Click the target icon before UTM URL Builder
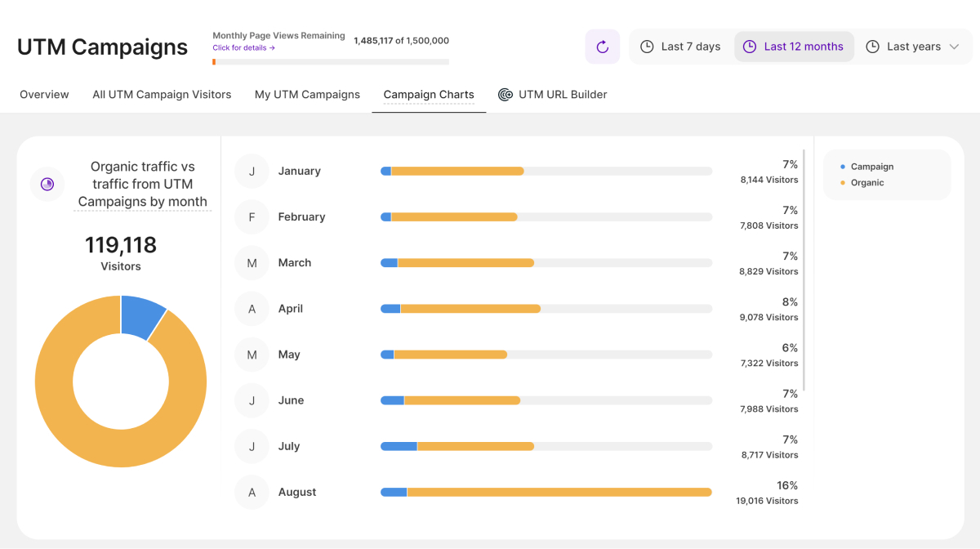The height and width of the screenshot is (549, 980). 506,95
